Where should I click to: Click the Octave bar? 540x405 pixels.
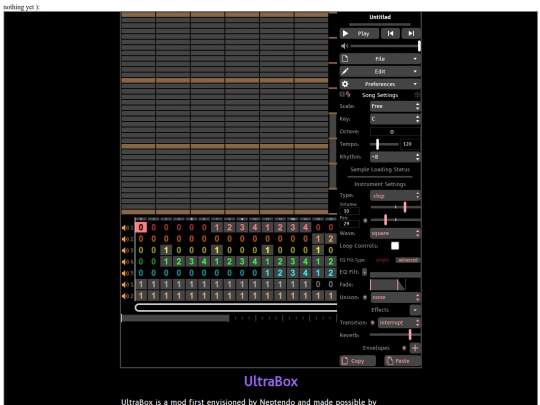point(395,132)
